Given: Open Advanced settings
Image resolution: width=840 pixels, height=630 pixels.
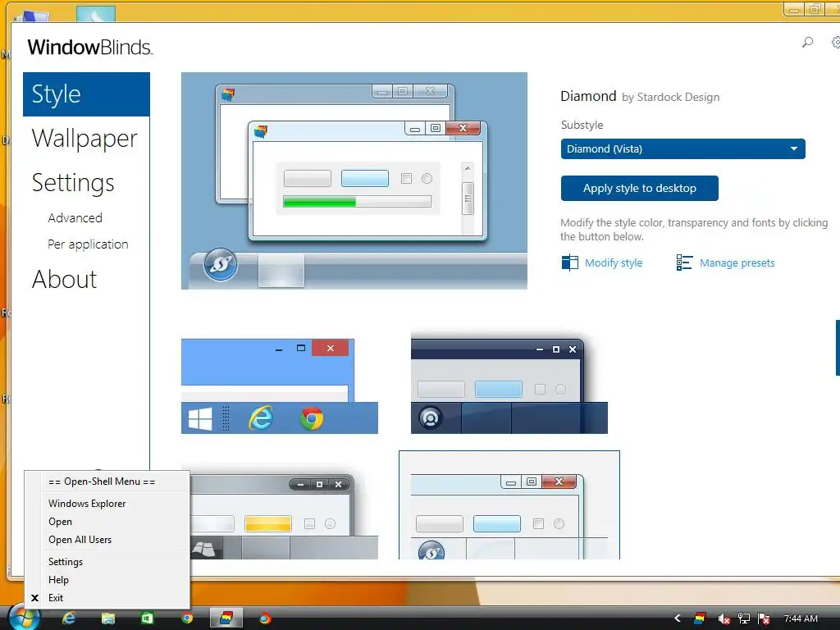Looking at the screenshot, I should click(x=75, y=218).
